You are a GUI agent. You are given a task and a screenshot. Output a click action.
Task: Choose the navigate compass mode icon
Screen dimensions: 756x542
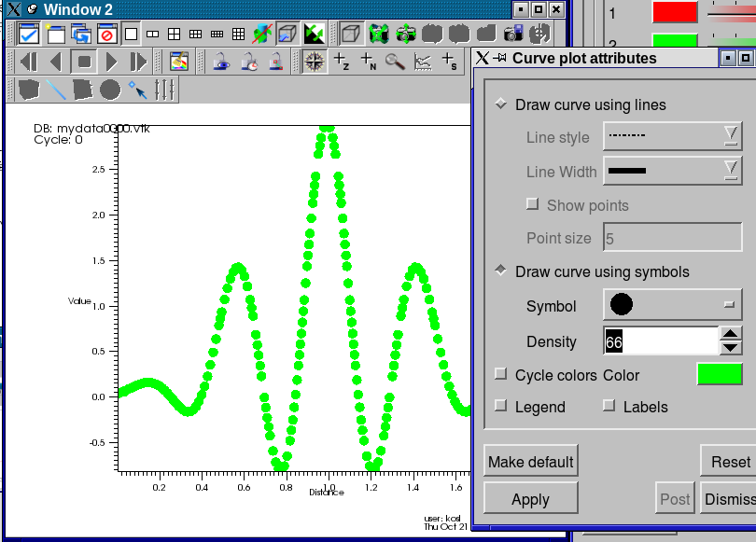[315, 63]
